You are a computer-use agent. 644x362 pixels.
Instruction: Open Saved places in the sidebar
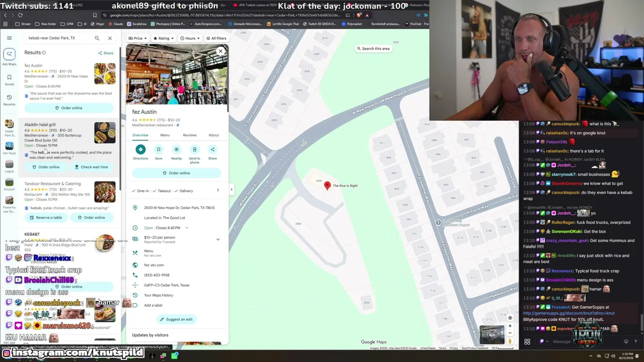[9, 79]
